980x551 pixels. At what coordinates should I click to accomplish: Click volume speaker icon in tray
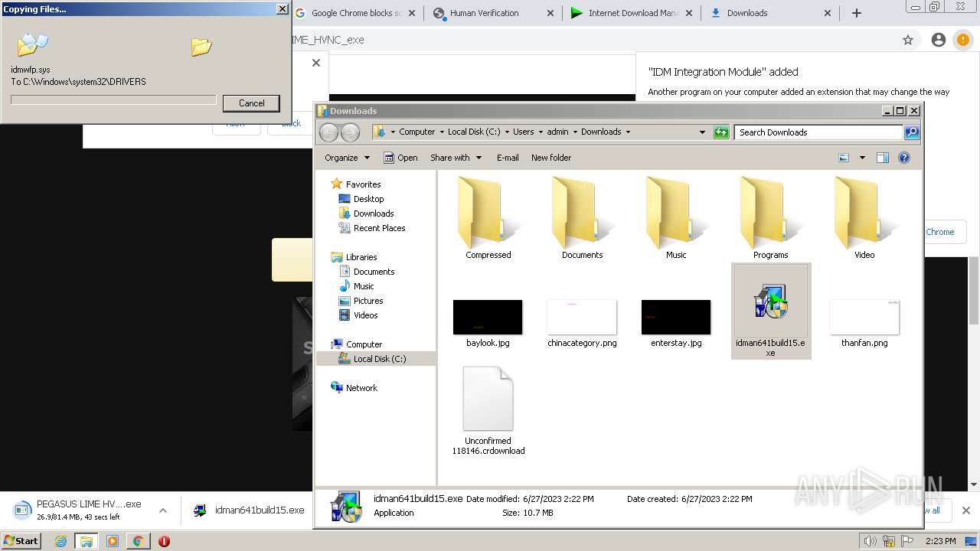870,541
